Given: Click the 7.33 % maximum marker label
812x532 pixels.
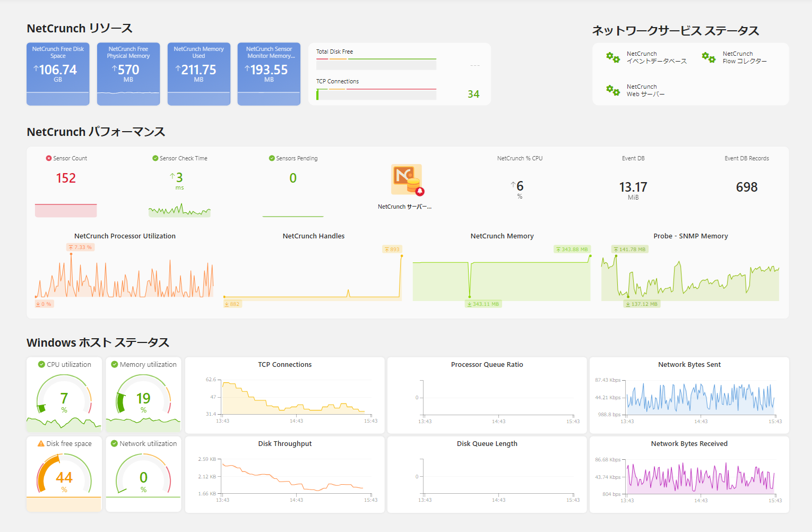Looking at the screenshot, I should tap(81, 247).
